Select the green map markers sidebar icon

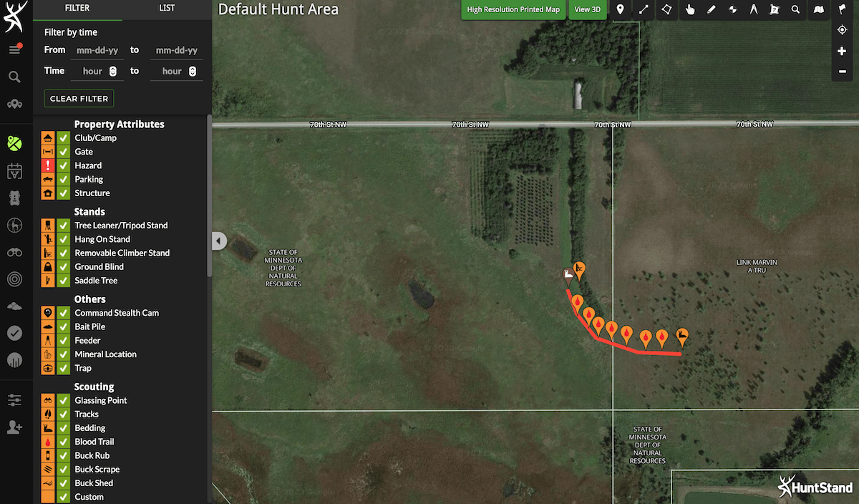click(14, 143)
